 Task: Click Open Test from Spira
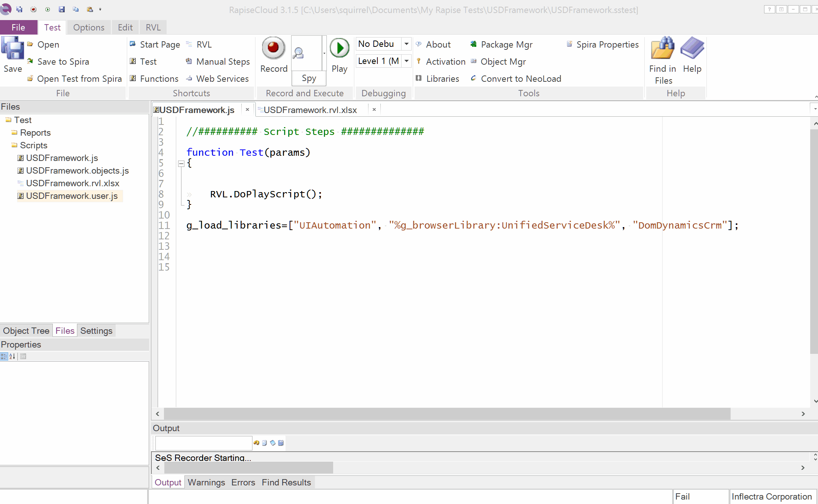pyautogui.click(x=79, y=79)
